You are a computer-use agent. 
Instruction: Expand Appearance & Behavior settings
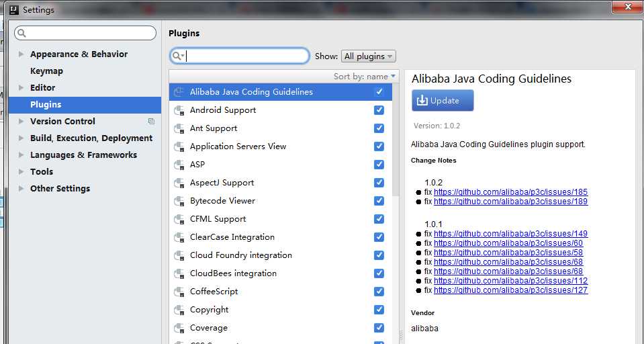pos(21,54)
